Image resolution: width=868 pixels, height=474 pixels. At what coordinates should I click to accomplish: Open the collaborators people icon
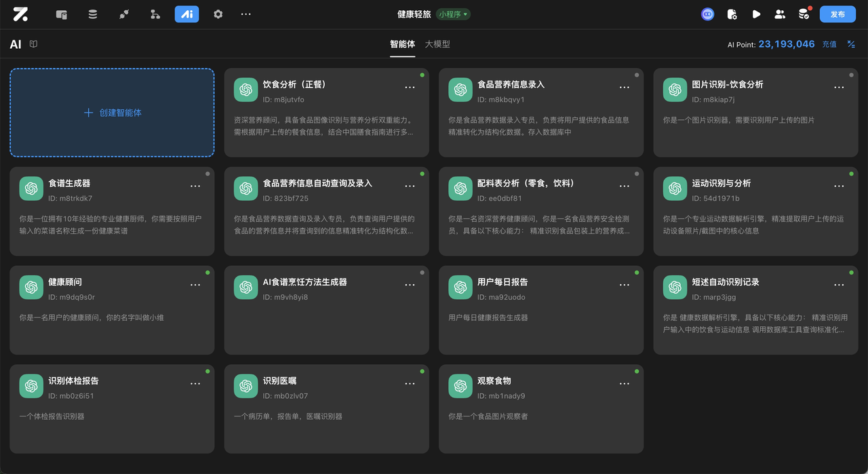780,14
